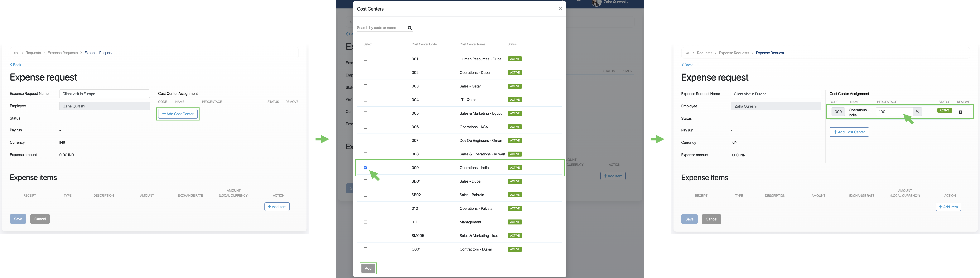Click Expense Requests breadcrumb in left panel

(62, 53)
